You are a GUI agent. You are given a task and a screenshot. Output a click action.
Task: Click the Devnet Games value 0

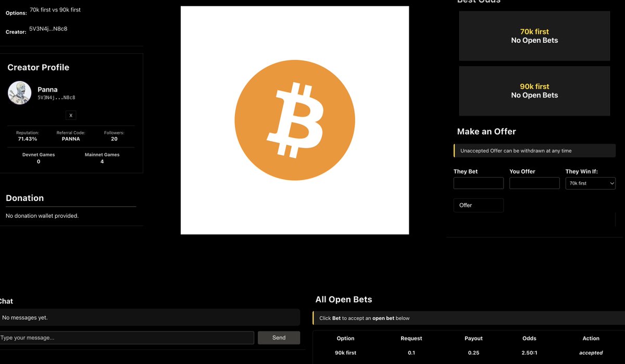pos(39,161)
